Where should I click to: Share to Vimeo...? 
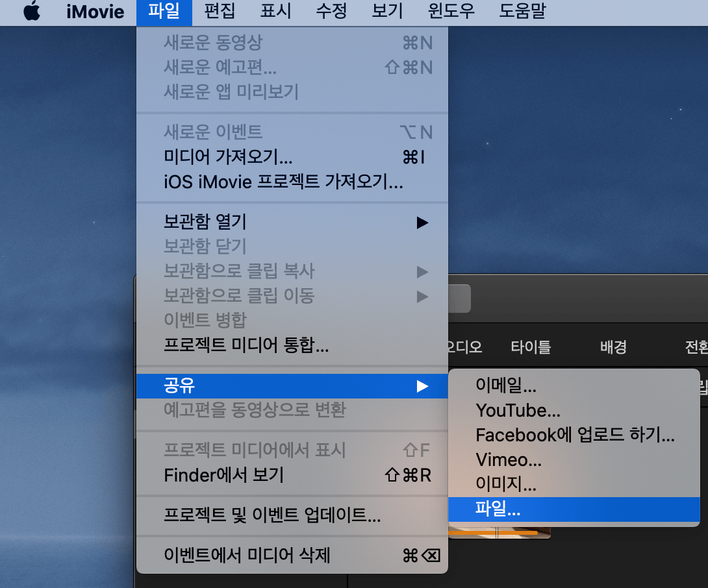point(574,460)
